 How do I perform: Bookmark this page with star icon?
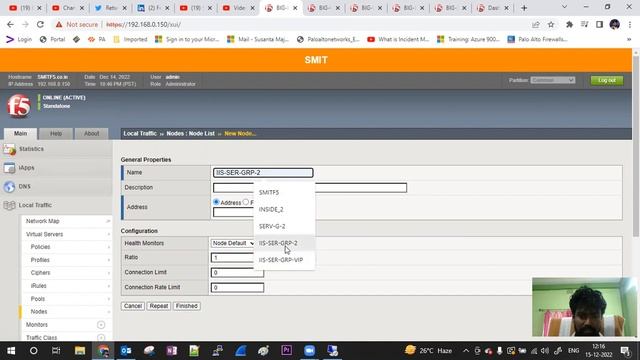[x=551, y=24]
